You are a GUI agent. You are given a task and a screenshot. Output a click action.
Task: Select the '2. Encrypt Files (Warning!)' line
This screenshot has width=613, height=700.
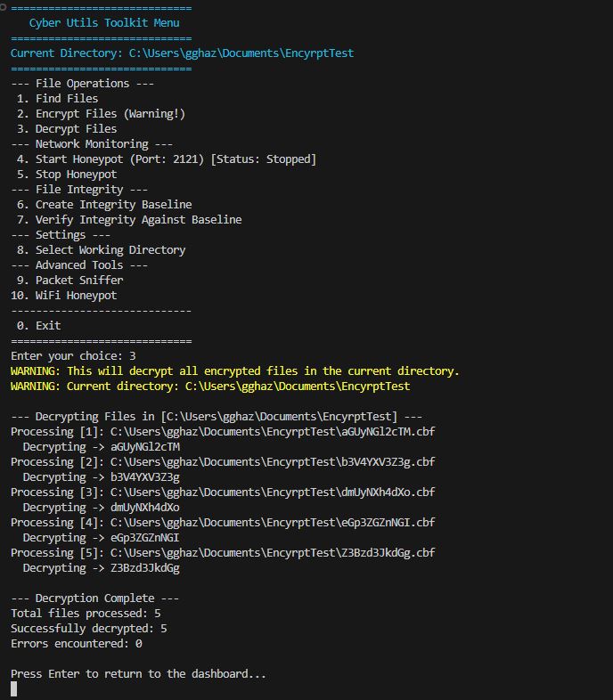click(x=101, y=114)
